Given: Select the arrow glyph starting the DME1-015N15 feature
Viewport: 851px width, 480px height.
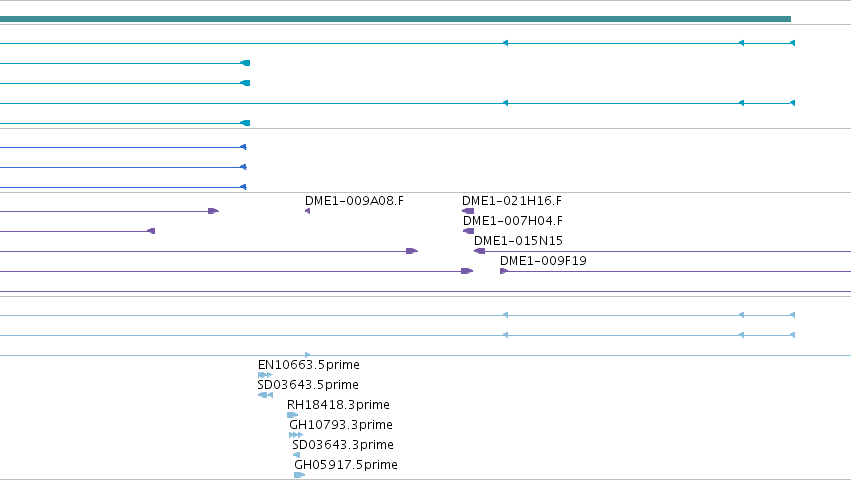Looking at the screenshot, I should pyautogui.click(x=479, y=251).
